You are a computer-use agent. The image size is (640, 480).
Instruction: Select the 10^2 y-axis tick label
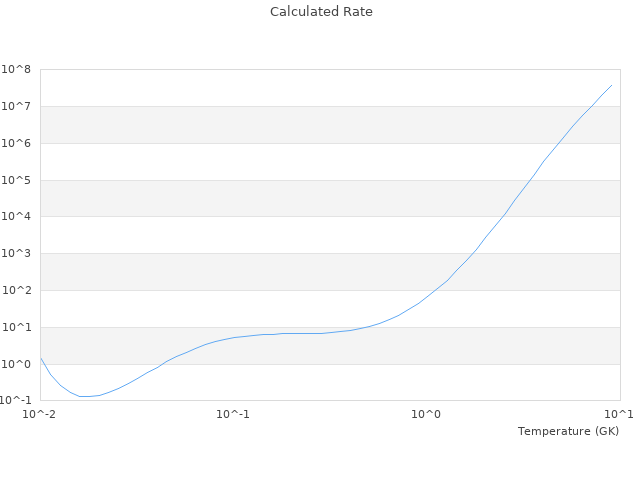click(17, 291)
